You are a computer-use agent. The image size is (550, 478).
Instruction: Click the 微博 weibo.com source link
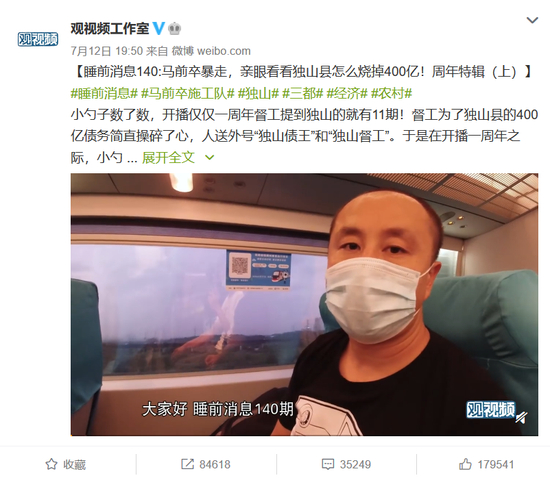click(211, 51)
